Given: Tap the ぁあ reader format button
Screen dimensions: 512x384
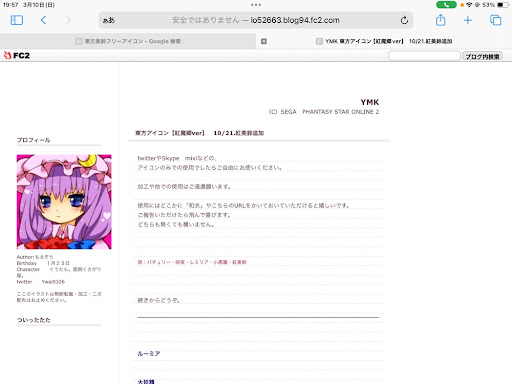Looking at the screenshot, I should click(x=109, y=21).
